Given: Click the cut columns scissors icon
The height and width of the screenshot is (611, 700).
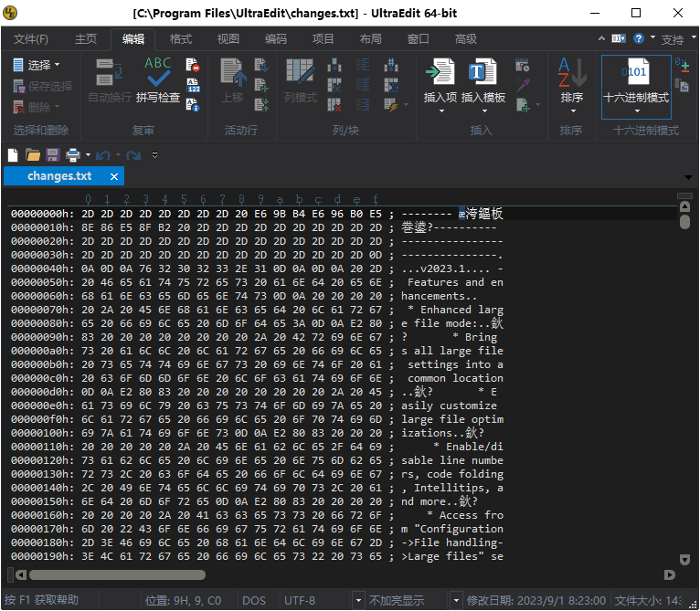Looking at the screenshot, I should (334, 85).
